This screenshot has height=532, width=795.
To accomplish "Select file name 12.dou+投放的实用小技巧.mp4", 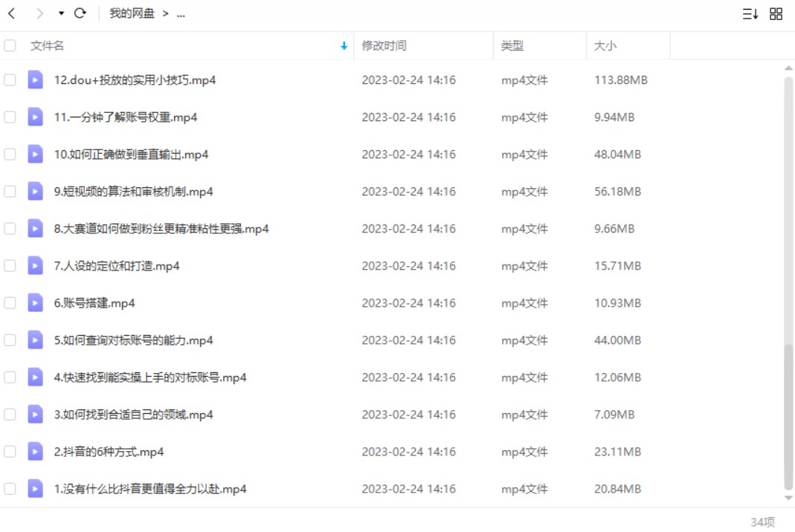I will point(135,80).
